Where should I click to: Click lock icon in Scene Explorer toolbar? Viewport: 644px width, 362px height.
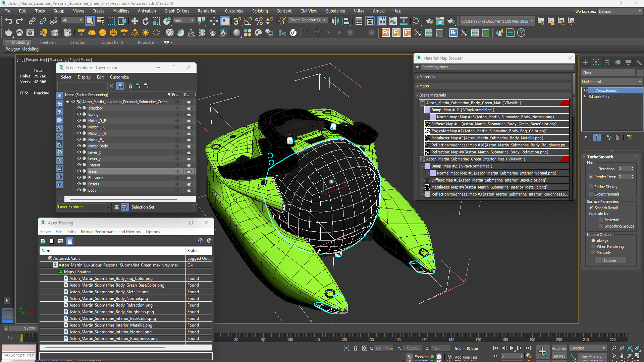coord(130,86)
